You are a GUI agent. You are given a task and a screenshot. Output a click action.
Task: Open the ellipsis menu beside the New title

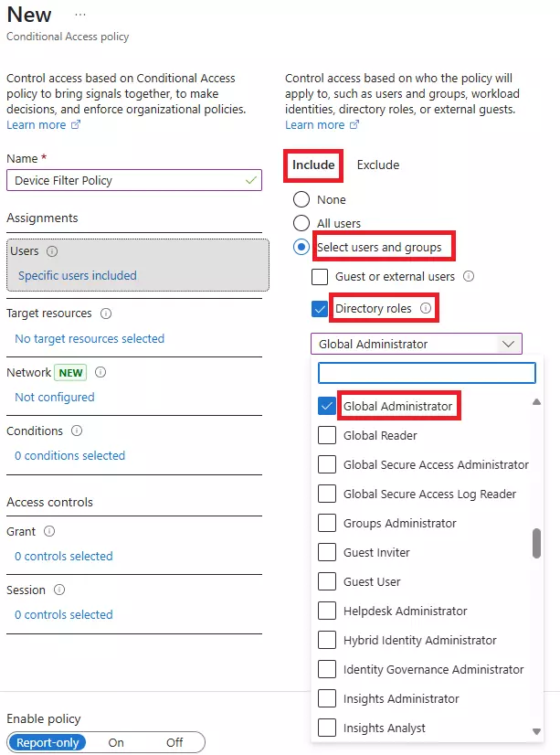point(80,13)
